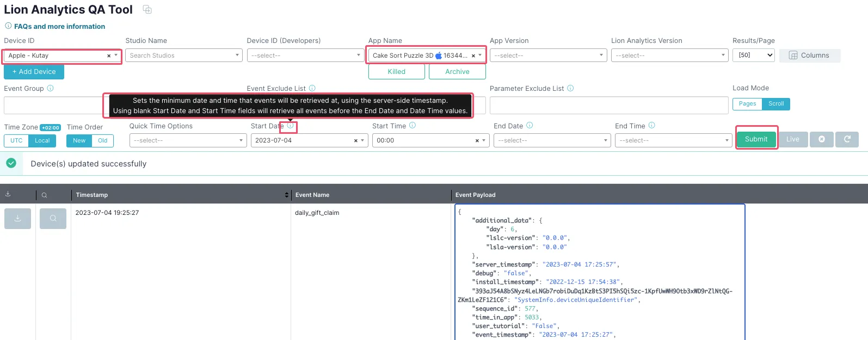The height and width of the screenshot is (340, 868).
Task: Click install_timestamp value in payload
Action: pyautogui.click(x=583, y=282)
